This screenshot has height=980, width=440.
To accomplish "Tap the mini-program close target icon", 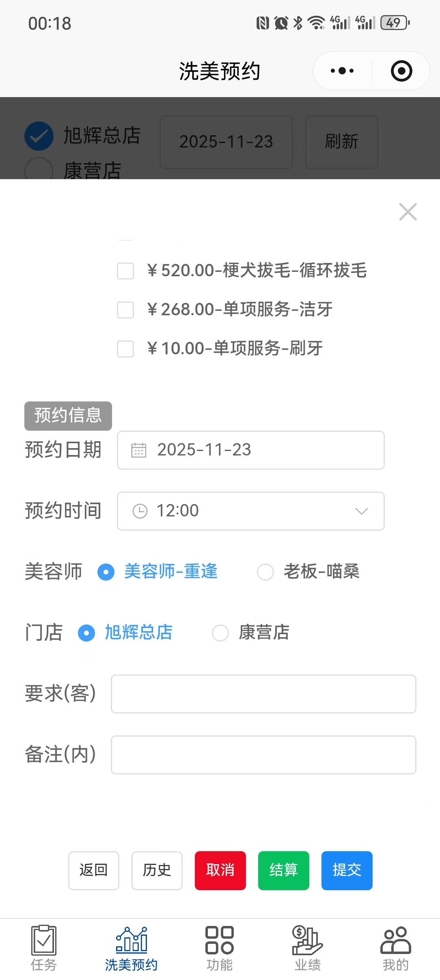I will (401, 71).
